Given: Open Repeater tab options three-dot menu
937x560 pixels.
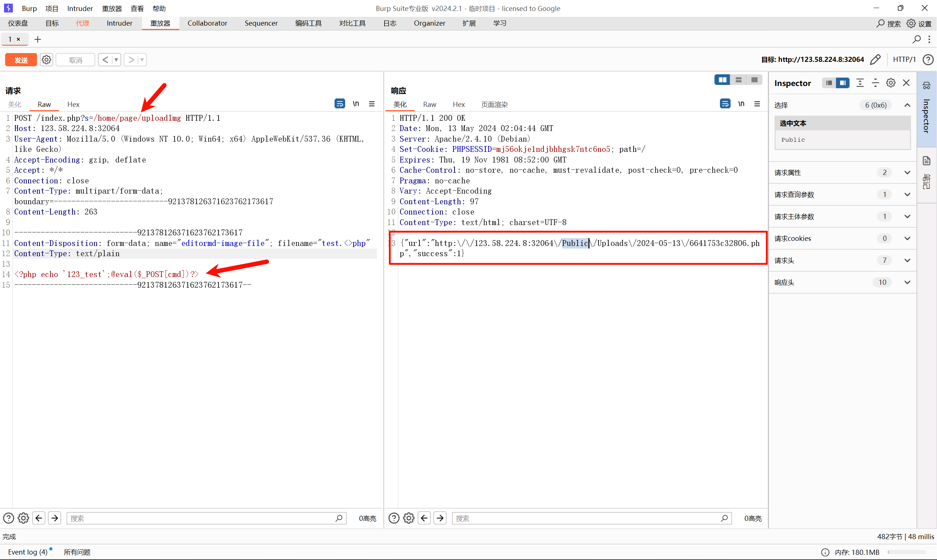Looking at the screenshot, I should coord(929,39).
